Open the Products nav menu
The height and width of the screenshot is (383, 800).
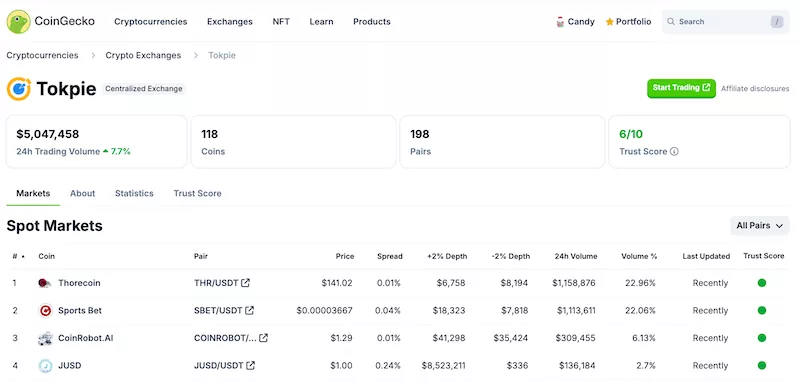372,22
